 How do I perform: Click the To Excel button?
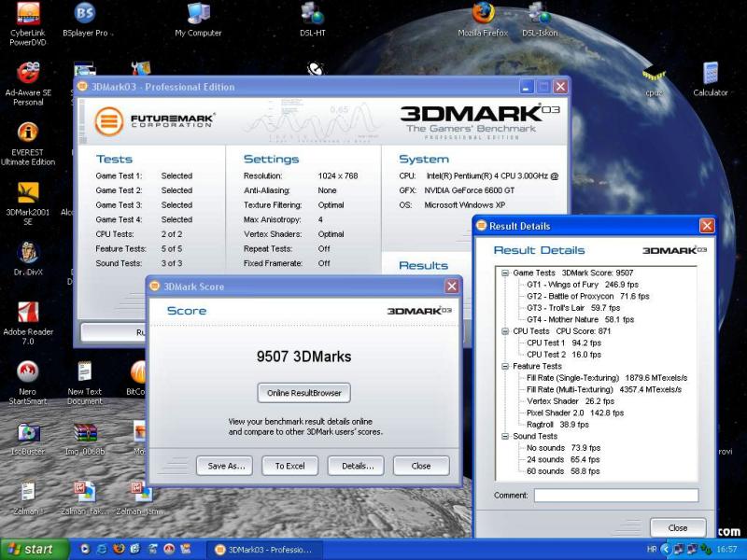point(289,466)
